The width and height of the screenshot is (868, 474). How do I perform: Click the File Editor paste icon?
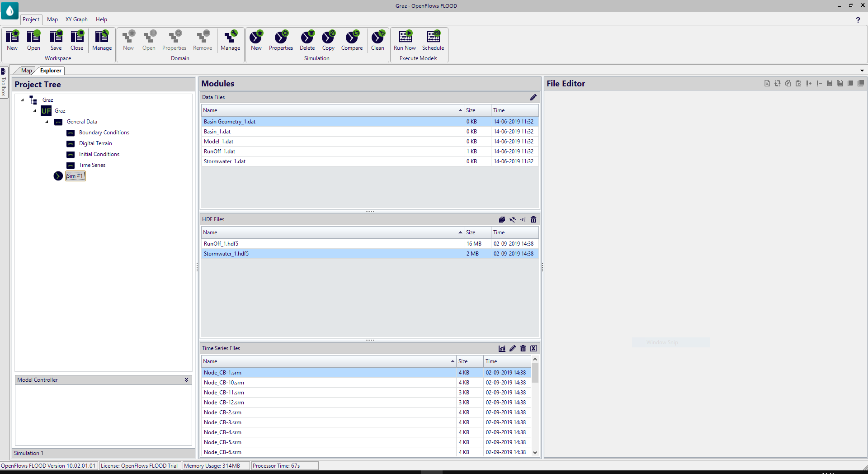(798, 83)
